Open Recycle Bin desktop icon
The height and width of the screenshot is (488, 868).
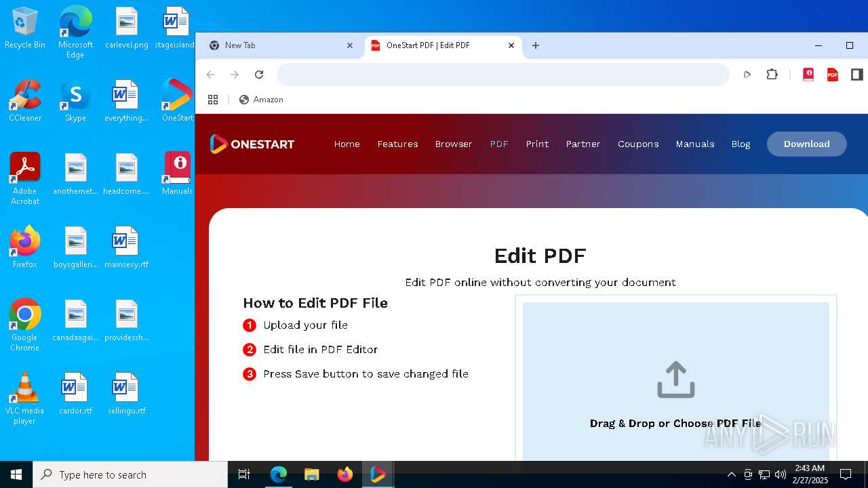[25, 28]
